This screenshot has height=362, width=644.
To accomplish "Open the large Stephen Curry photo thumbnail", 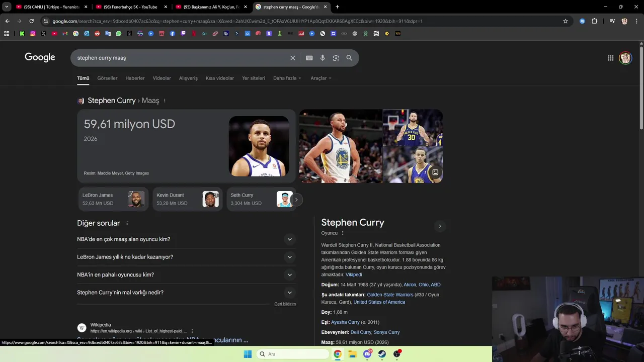I will coord(341,146).
